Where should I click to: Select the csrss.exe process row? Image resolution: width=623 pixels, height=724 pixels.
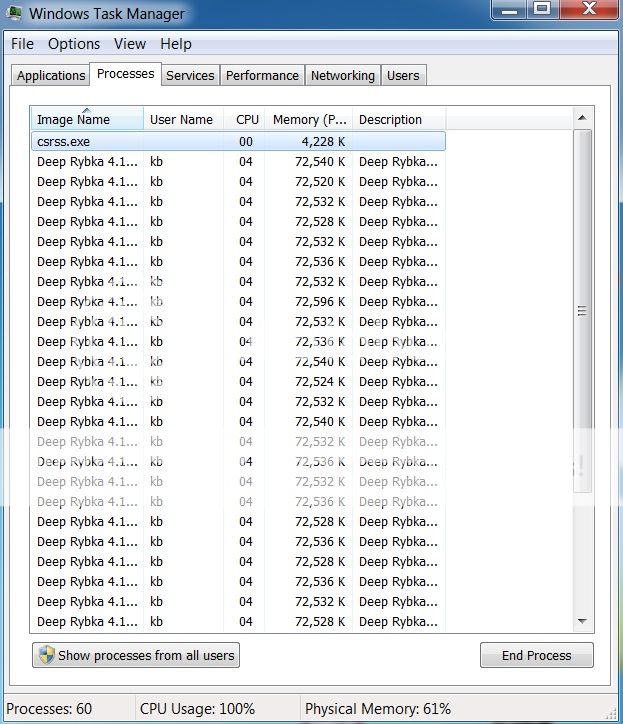pos(238,141)
